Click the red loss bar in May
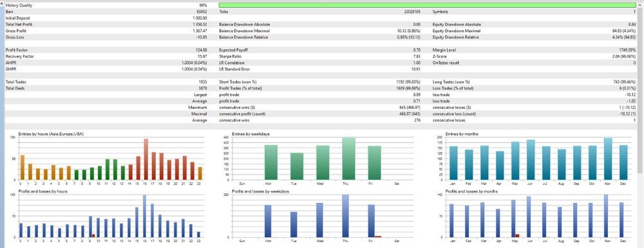Screen dimensions: 644x248 point(518,236)
